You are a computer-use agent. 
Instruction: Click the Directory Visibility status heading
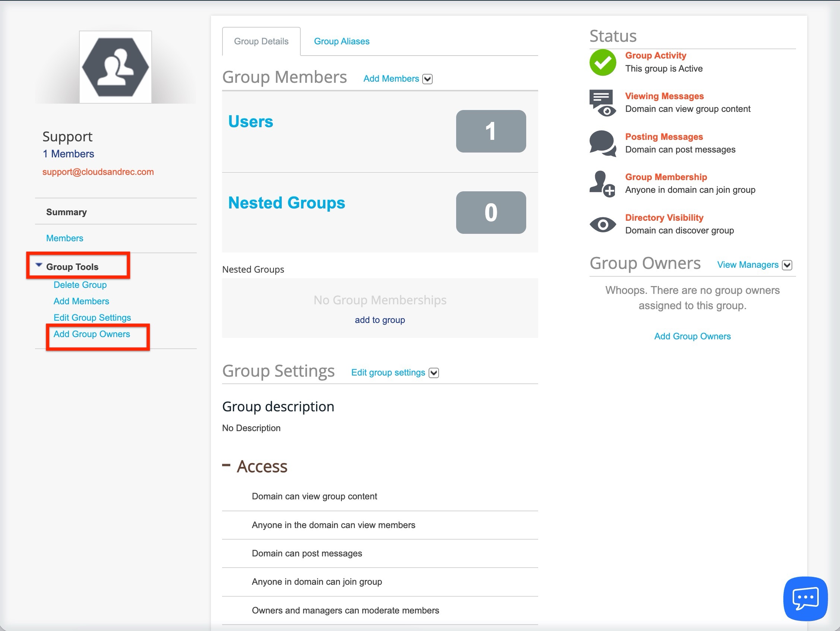[x=664, y=218]
